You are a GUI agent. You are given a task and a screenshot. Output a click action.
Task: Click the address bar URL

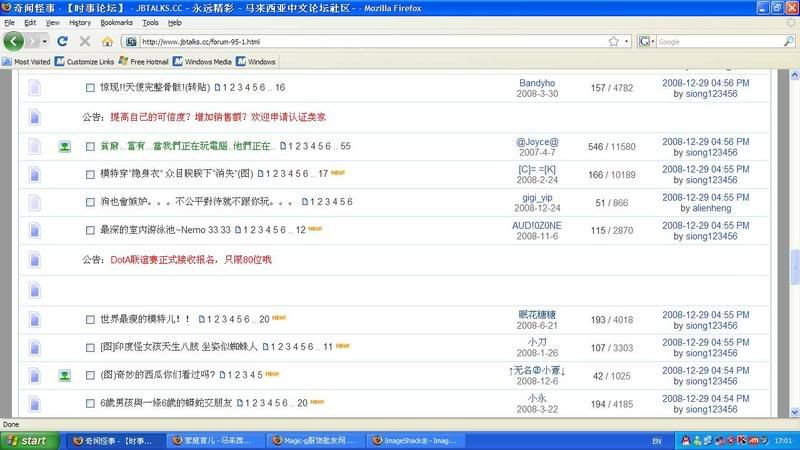click(x=201, y=42)
